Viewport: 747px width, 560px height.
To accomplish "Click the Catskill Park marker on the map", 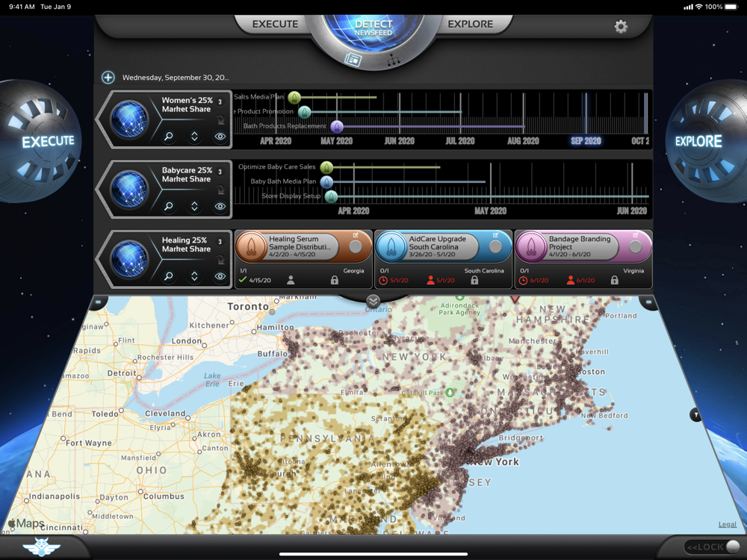I will pos(449,393).
